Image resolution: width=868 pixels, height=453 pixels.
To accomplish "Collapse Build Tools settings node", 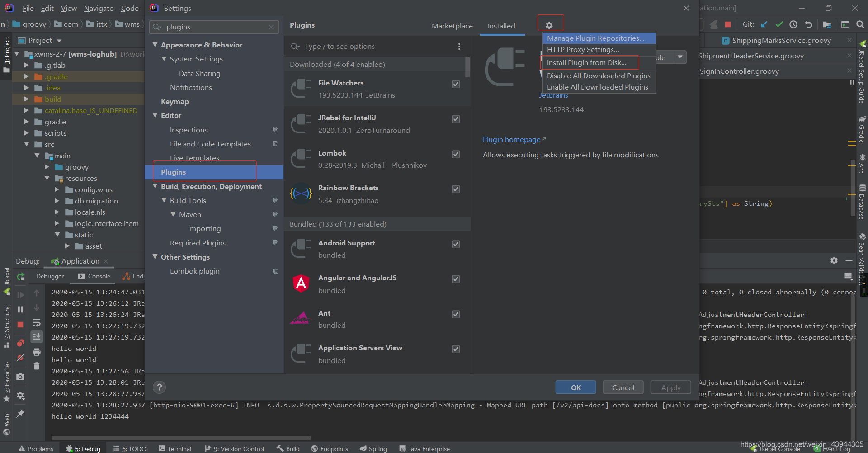I will (164, 200).
